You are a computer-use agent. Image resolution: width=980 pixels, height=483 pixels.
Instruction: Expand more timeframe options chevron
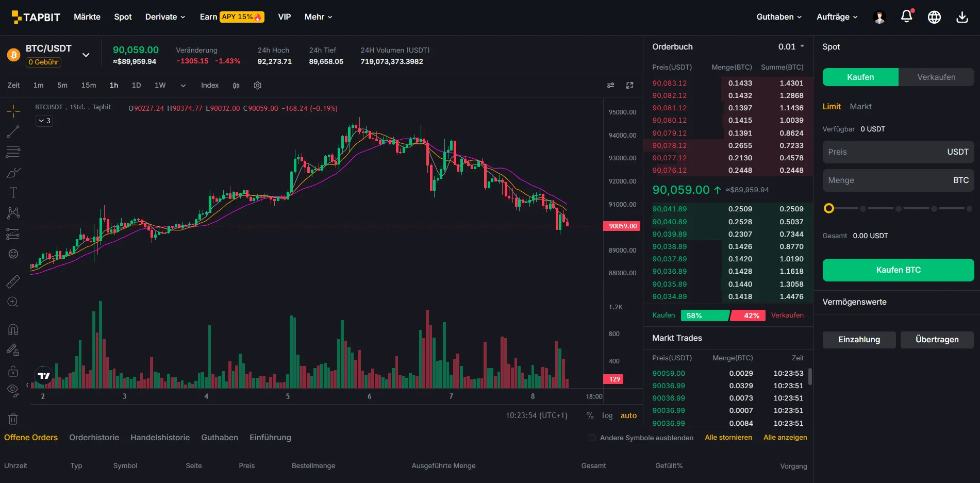(183, 86)
